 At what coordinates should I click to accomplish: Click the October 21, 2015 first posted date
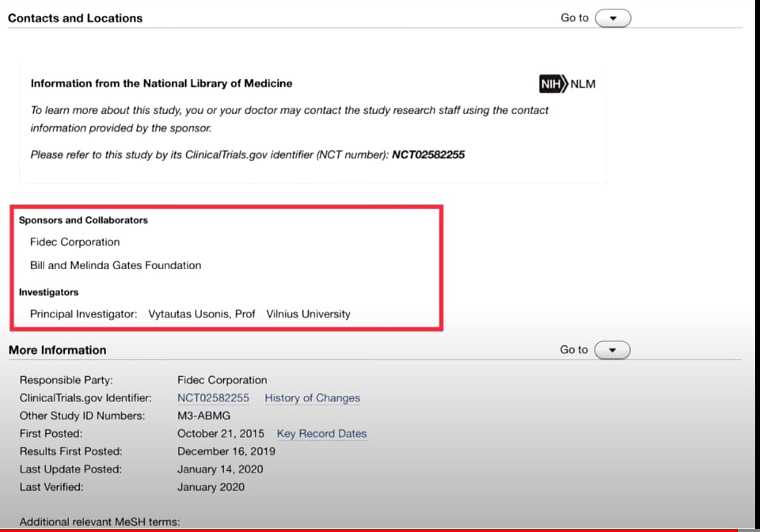pos(221,433)
